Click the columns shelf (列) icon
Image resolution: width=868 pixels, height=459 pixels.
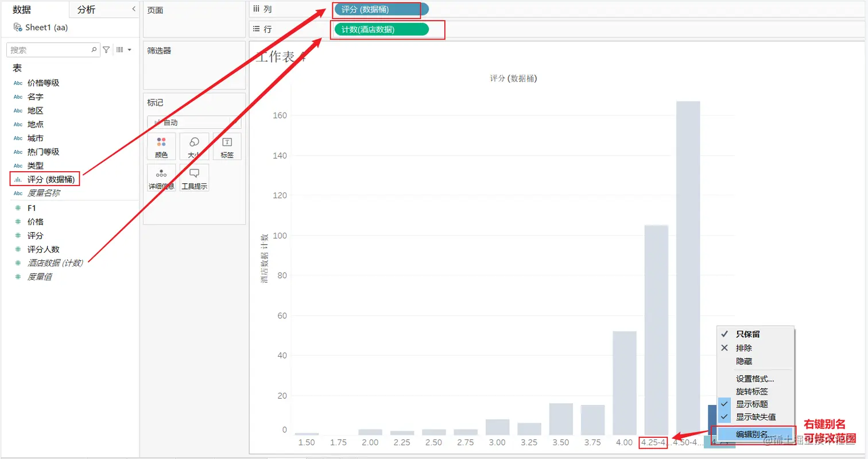257,9
